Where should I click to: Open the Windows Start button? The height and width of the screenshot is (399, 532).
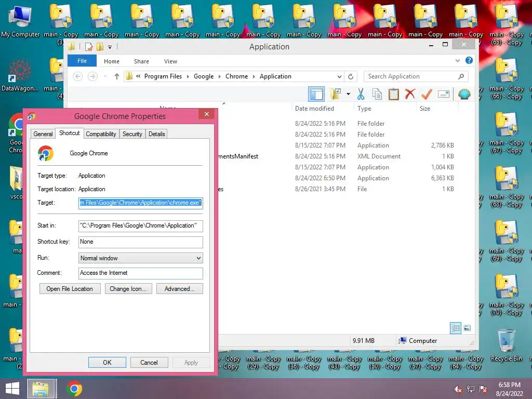[x=12, y=389]
